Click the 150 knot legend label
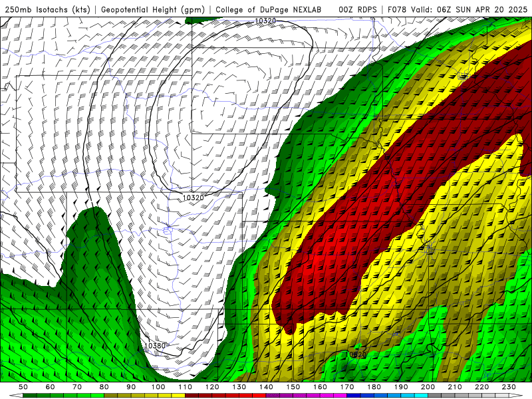532x399 pixels. (293, 387)
